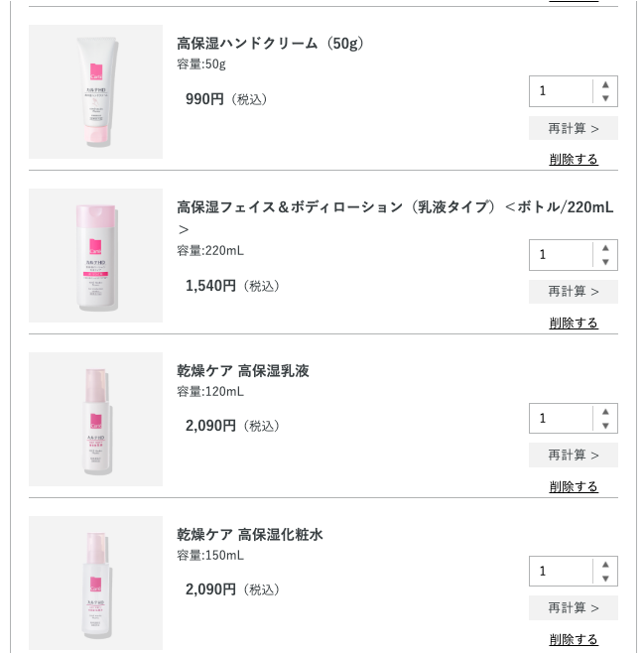Open the hand cream tube thumbnail
The width and height of the screenshot is (644, 653).
95,91
